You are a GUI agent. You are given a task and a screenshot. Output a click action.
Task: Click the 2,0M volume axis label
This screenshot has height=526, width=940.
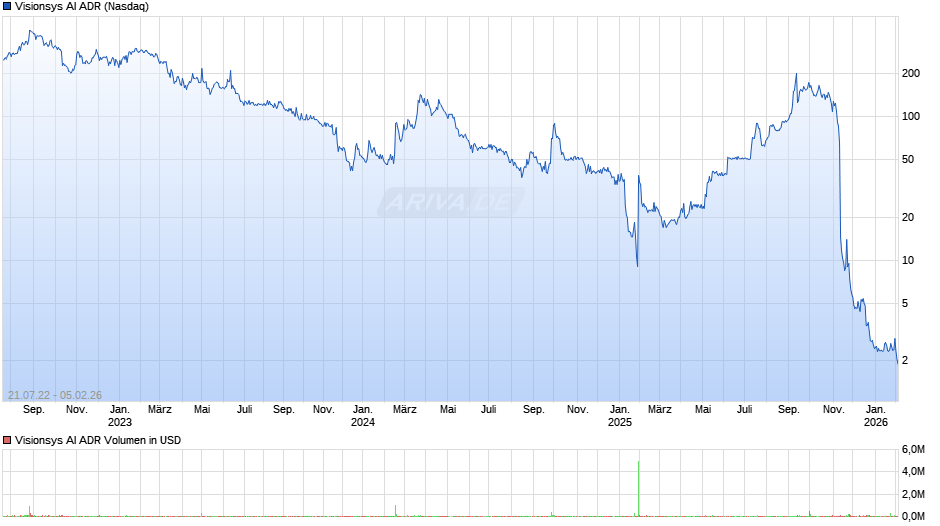tap(913, 494)
